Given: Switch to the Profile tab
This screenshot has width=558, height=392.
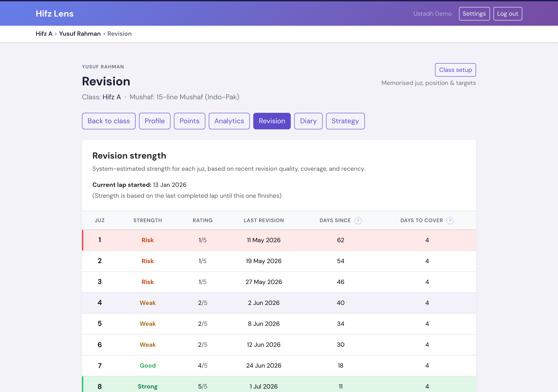Looking at the screenshot, I should [x=155, y=121].
